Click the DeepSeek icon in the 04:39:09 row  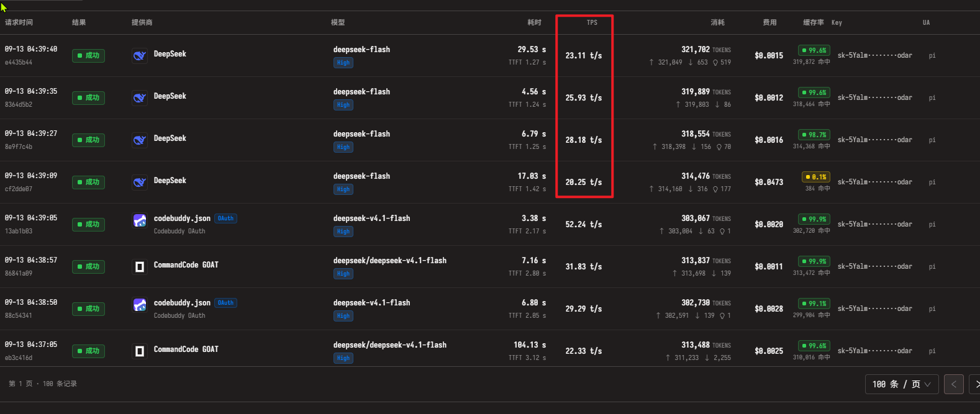140,182
